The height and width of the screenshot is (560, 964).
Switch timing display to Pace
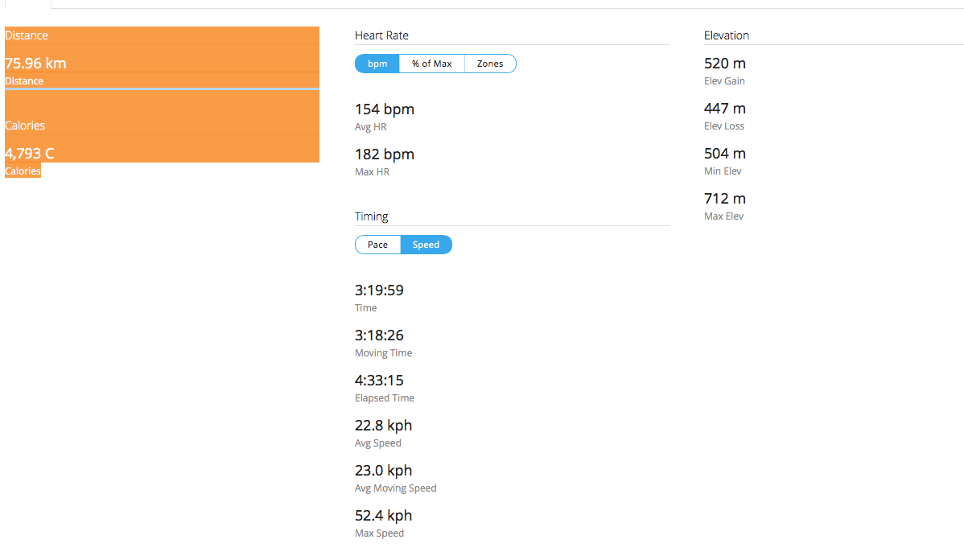(x=377, y=245)
